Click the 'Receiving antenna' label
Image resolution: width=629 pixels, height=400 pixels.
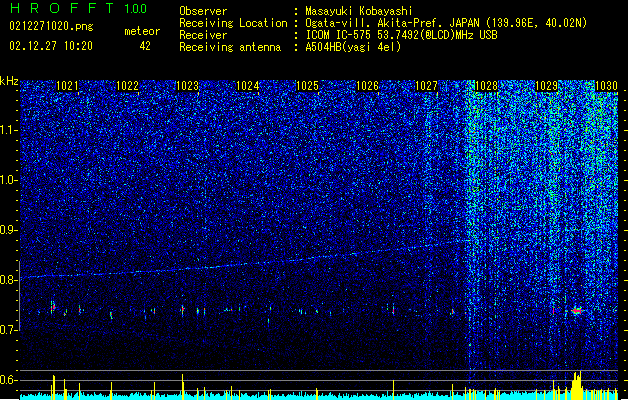(230, 47)
